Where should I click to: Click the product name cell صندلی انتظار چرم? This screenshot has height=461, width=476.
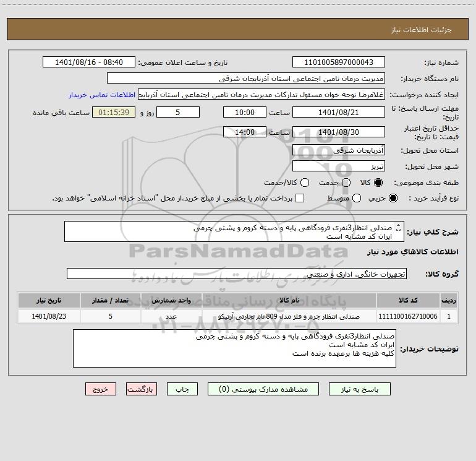click(289, 316)
